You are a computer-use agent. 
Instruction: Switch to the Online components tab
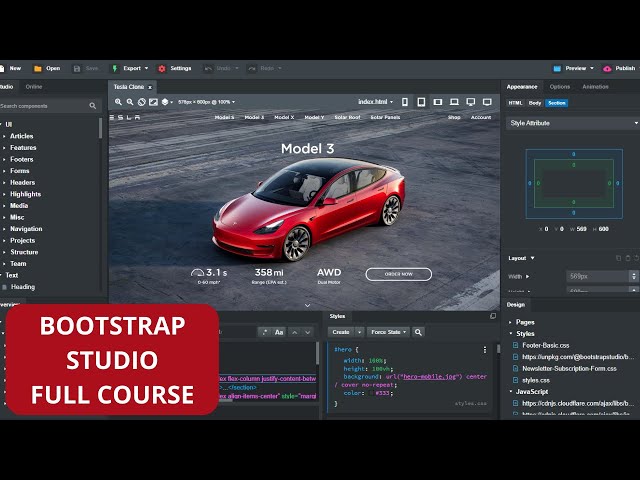click(34, 87)
